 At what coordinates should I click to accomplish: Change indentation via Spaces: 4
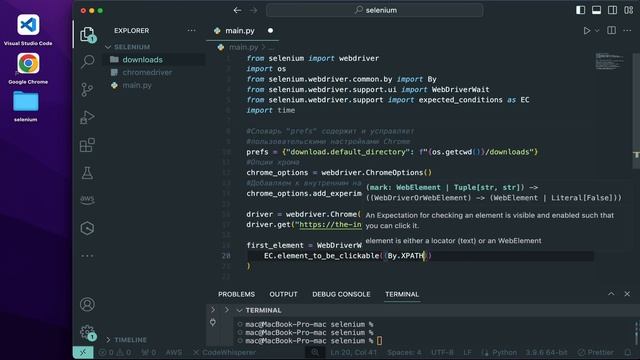[404, 352]
